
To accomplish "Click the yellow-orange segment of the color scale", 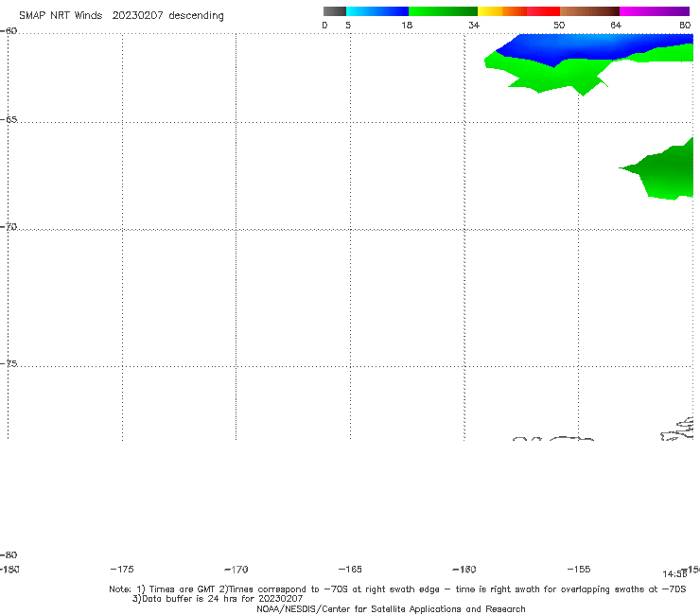I will click(502, 11).
